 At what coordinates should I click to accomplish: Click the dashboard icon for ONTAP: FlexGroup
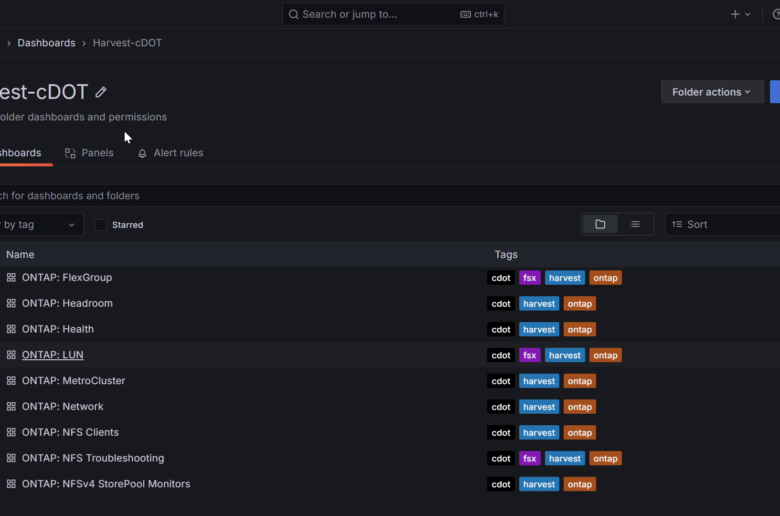click(x=11, y=278)
